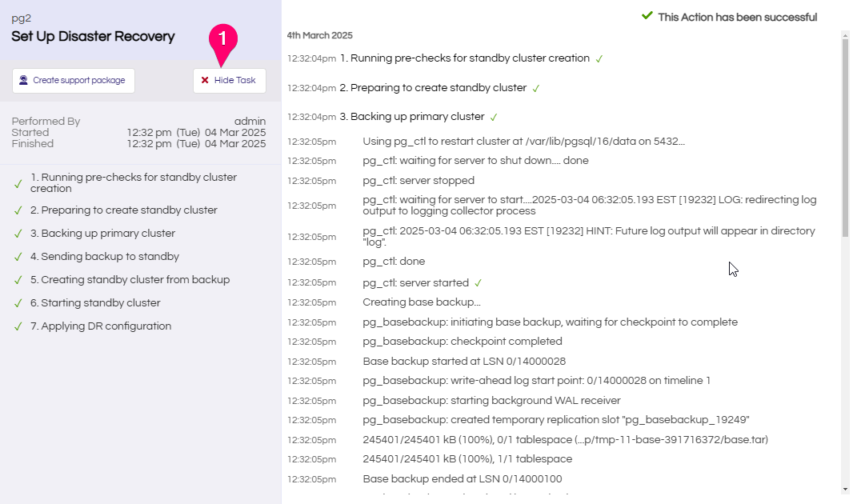Click log heading '3. Backing up primary cluster'
This screenshot has width=865, height=504.
click(412, 117)
